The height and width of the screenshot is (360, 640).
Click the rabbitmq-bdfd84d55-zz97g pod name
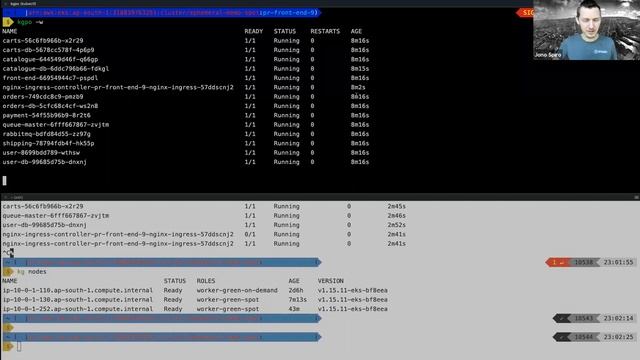(47, 134)
